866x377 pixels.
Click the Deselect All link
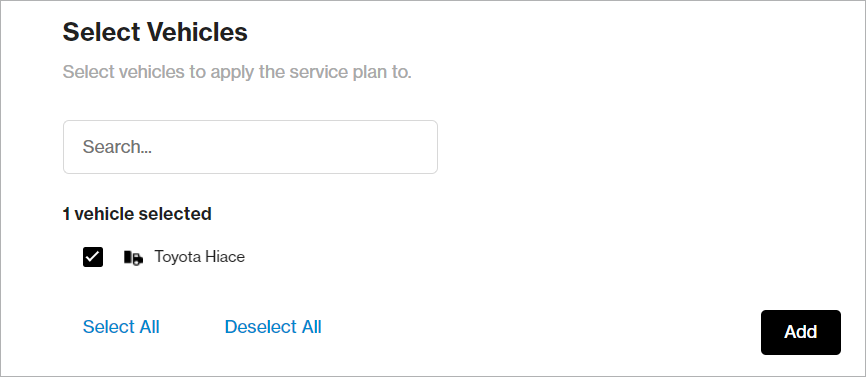pyautogui.click(x=273, y=327)
